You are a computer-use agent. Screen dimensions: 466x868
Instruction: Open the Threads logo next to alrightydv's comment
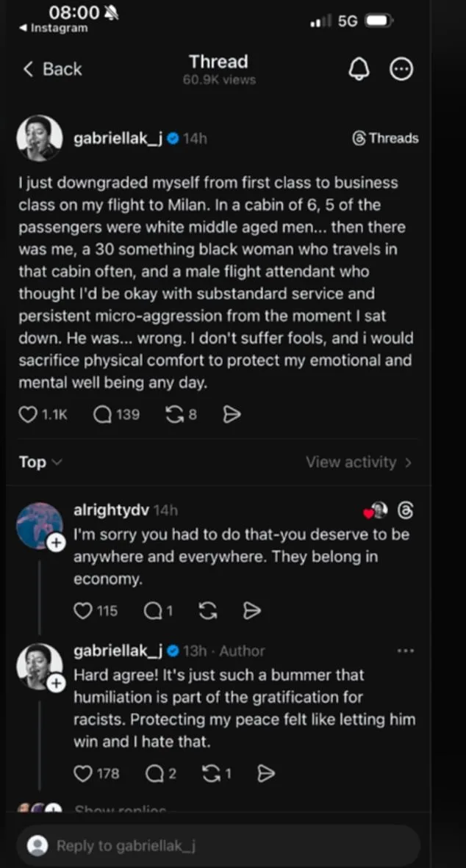406,510
